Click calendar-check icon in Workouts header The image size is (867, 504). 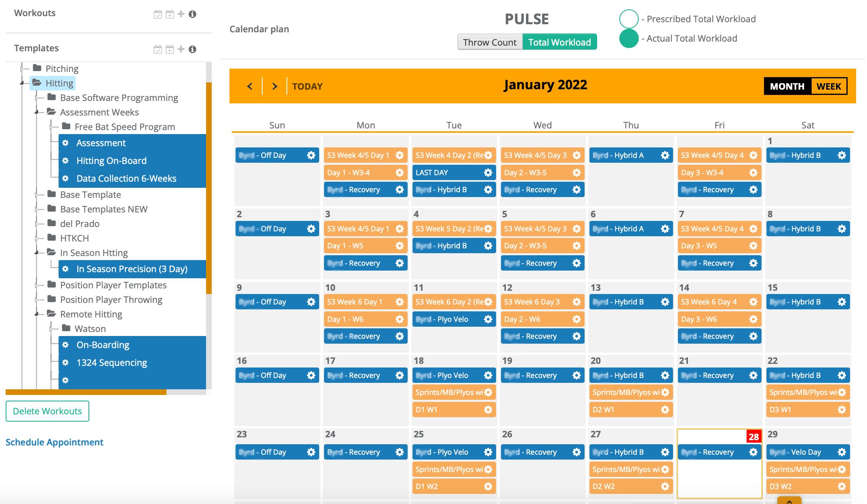158,14
